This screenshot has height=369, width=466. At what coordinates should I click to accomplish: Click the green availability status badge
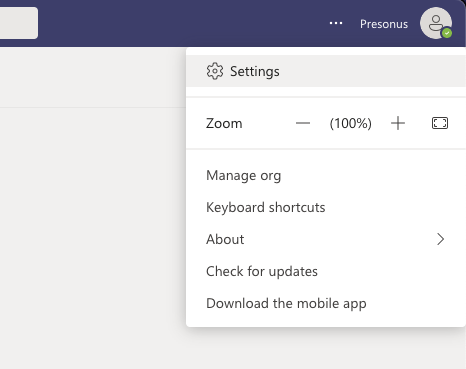(447, 33)
